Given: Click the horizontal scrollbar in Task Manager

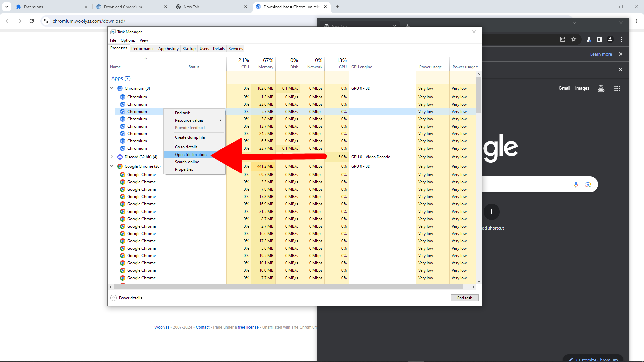Looking at the screenshot, I should click(288, 287).
